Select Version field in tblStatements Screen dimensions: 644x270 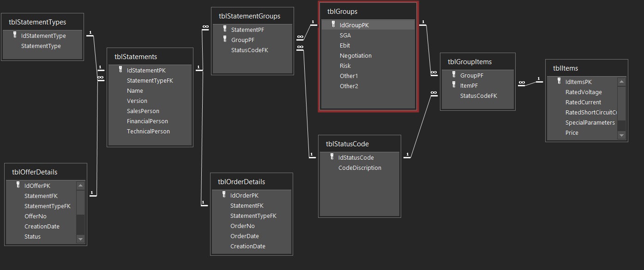pos(137,101)
